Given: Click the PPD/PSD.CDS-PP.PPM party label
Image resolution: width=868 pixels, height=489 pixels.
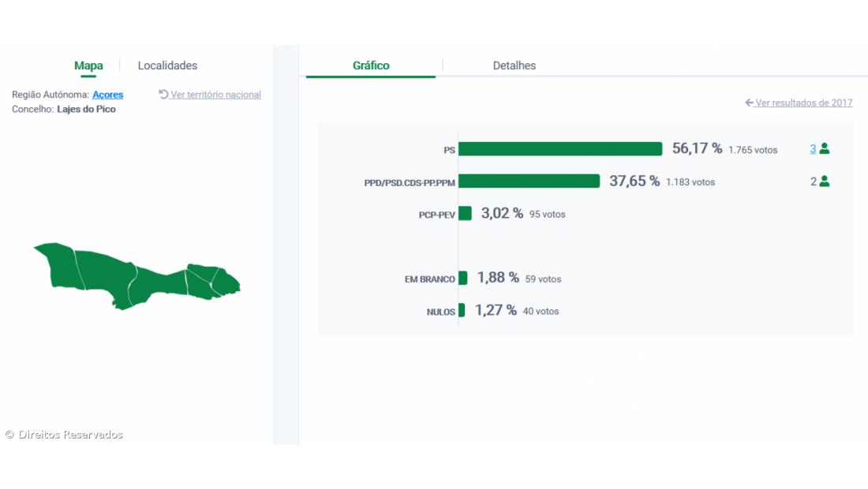Looking at the screenshot, I should coord(409,183).
